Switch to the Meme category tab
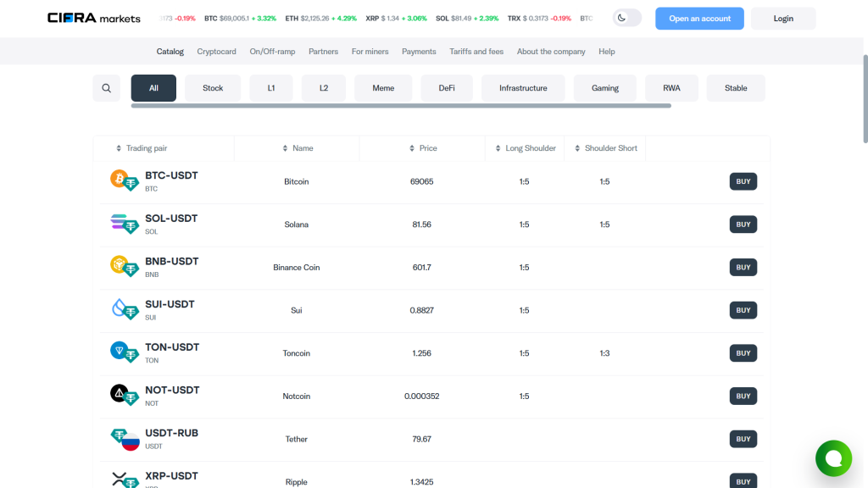Image resolution: width=868 pixels, height=488 pixels. pyautogui.click(x=383, y=87)
